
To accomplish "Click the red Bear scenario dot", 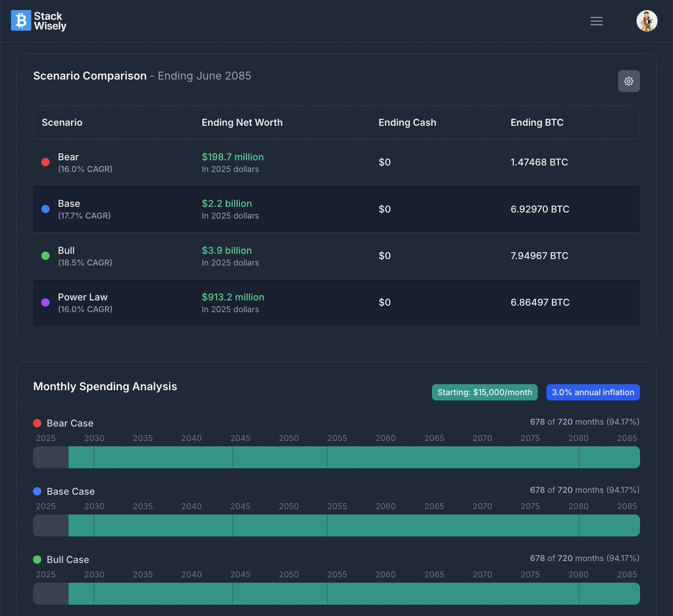I will (46, 163).
